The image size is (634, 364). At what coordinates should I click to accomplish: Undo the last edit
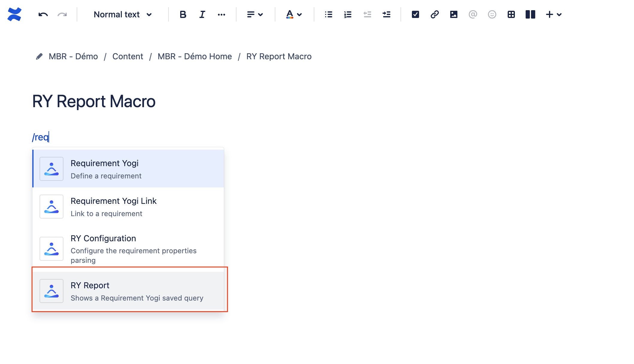coord(43,14)
